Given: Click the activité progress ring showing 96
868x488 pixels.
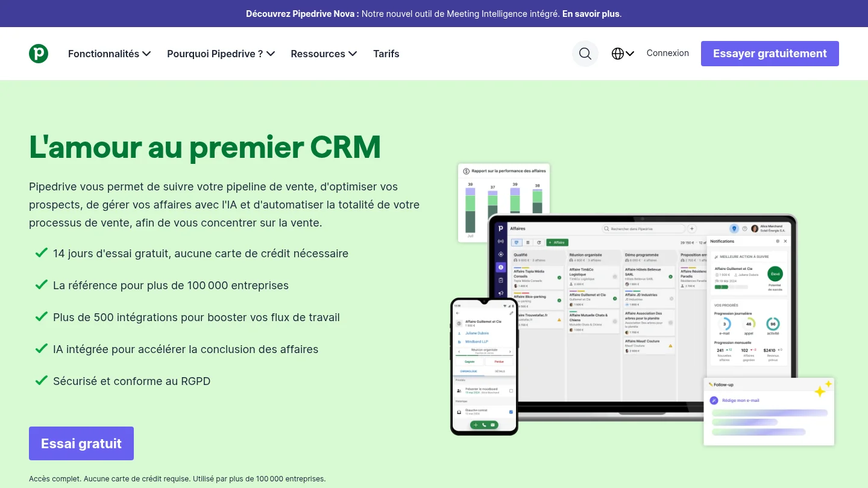Looking at the screenshot, I should [773, 324].
